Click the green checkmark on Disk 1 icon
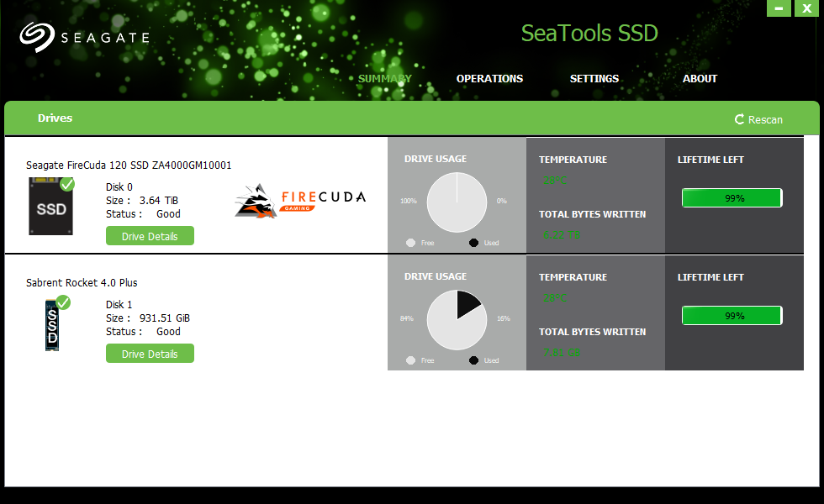The width and height of the screenshot is (824, 504). (63, 302)
